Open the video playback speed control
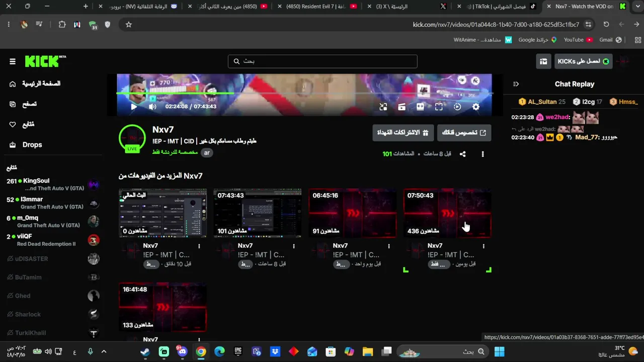 457,107
